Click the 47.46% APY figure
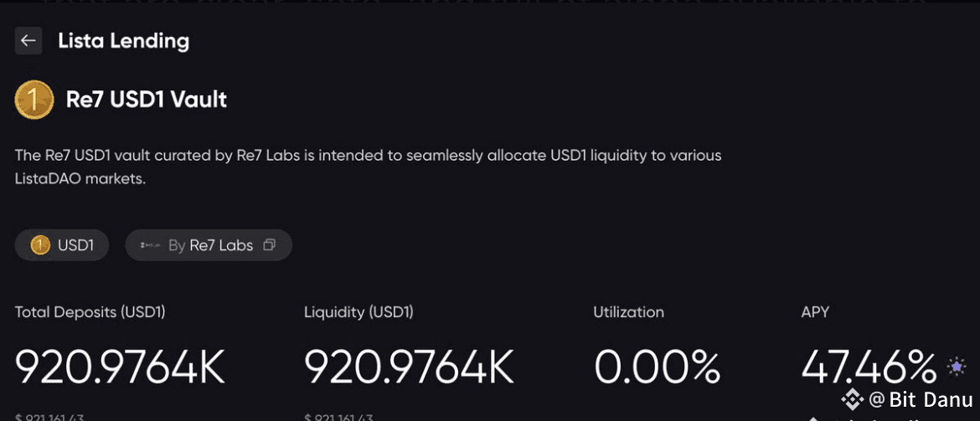Image resolution: width=980 pixels, height=421 pixels. click(x=869, y=367)
